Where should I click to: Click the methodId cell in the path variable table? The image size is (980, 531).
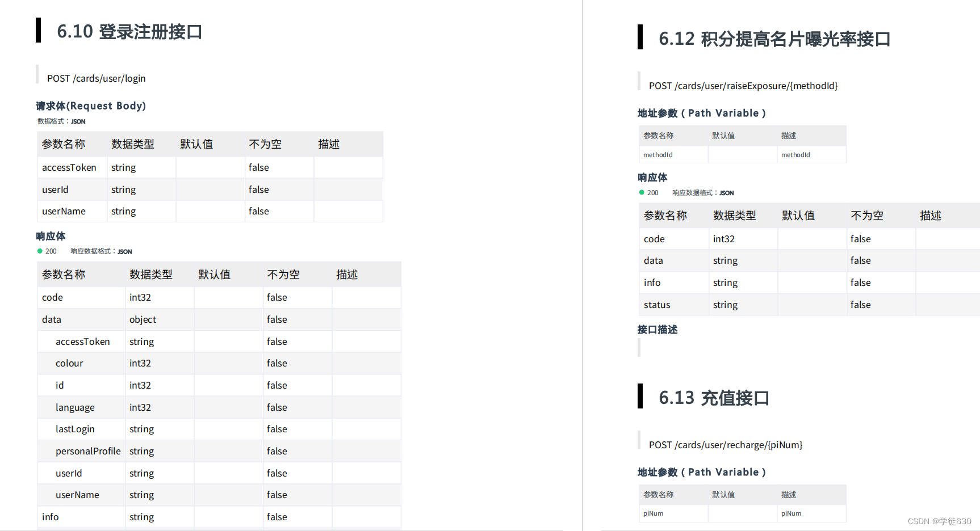(658, 154)
